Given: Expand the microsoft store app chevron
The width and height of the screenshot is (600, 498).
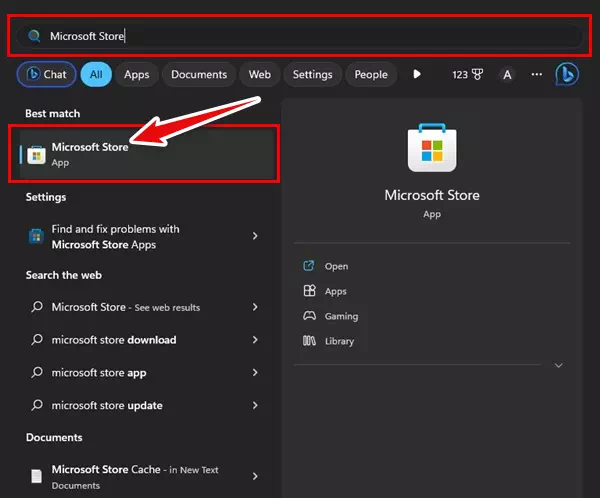Looking at the screenshot, I should 255,372.
